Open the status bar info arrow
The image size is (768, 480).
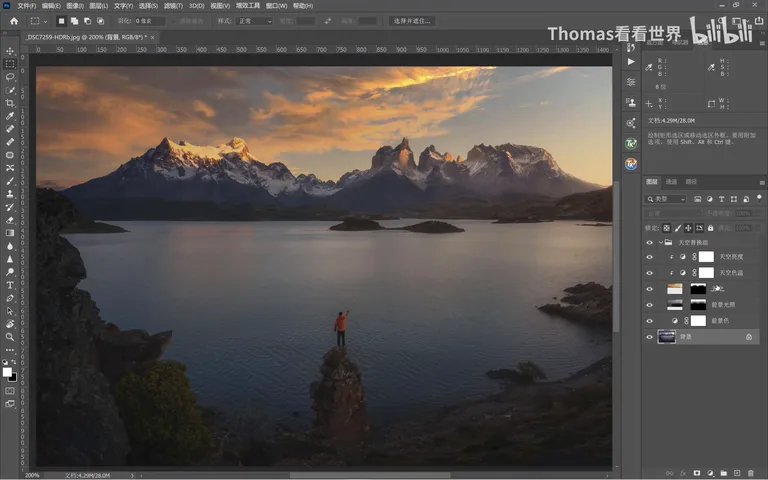pyautogui.click(x=132, y=475)
